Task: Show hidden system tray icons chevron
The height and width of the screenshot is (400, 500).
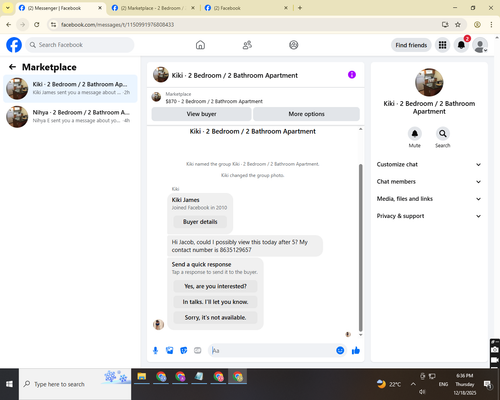Action: coord(413,384)
